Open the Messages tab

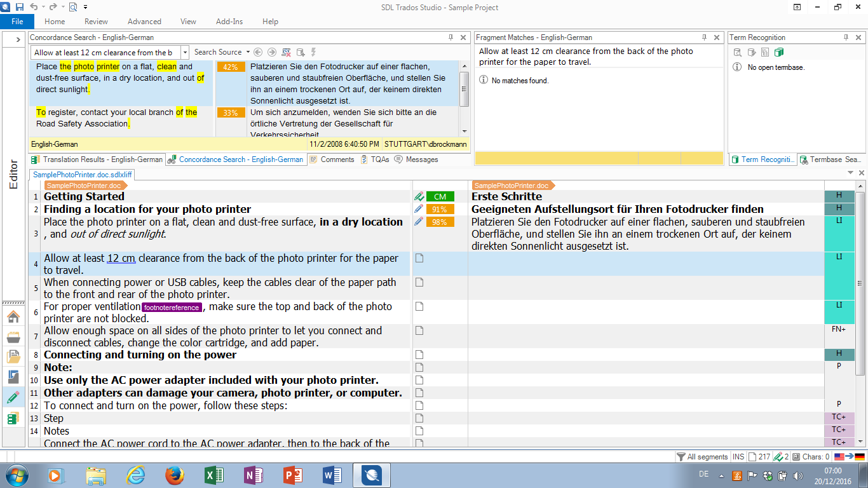click(x=416, y=159)
